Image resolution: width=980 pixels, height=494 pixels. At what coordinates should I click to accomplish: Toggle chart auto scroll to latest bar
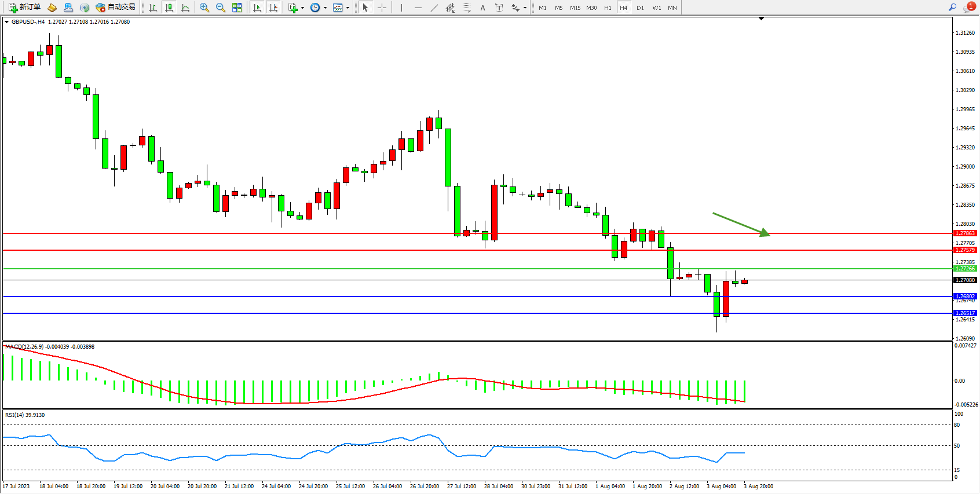click(x=257, y=8)
